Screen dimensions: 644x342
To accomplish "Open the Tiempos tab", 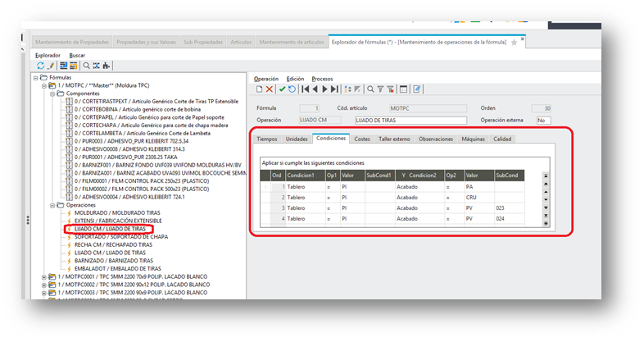I will click(x=267, y=139).
